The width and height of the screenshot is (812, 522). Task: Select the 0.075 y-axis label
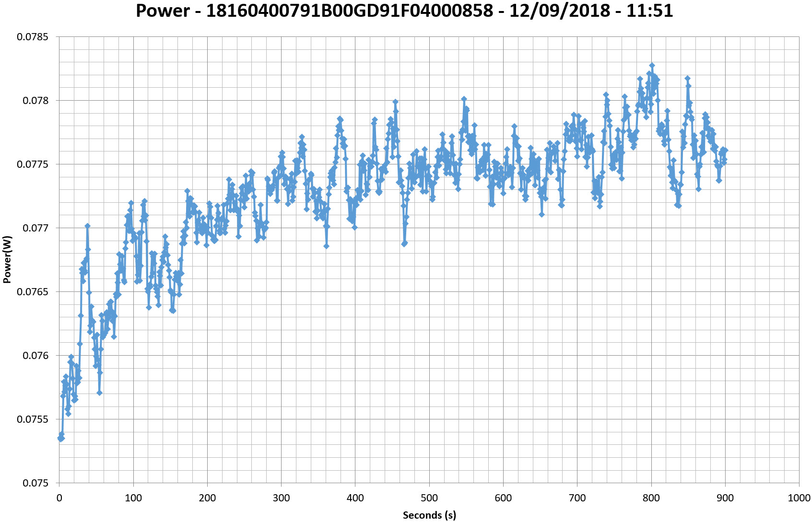[35, 483]
